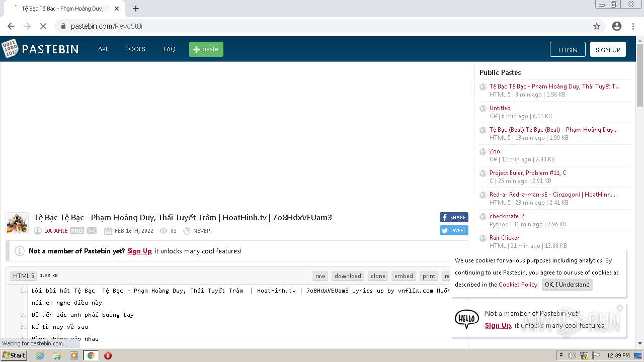Show hidden system tray icons
Viewport: 644px width, 362px height.
(x=561, y=355)
